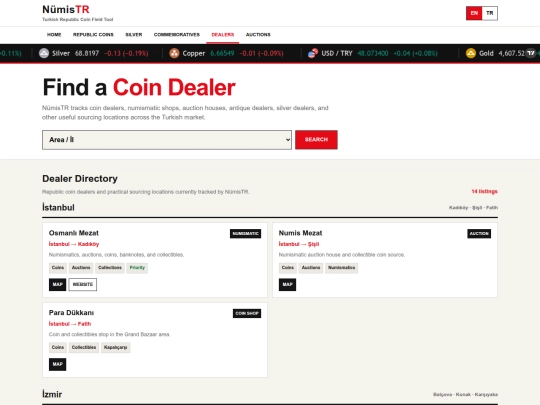
Task: Click the Coin Shop badge on Para Dükkanı
Action: [247, 313]
